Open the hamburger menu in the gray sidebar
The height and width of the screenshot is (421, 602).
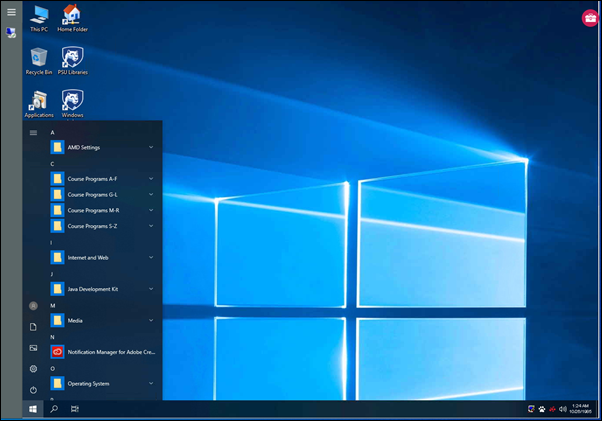point(12,12)
